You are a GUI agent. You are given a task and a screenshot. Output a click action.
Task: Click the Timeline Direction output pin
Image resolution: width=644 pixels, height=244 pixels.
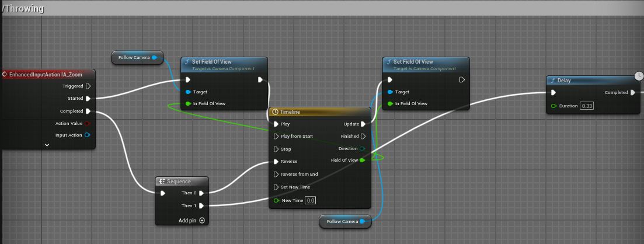pyautogui.click(x=363, y=149)
